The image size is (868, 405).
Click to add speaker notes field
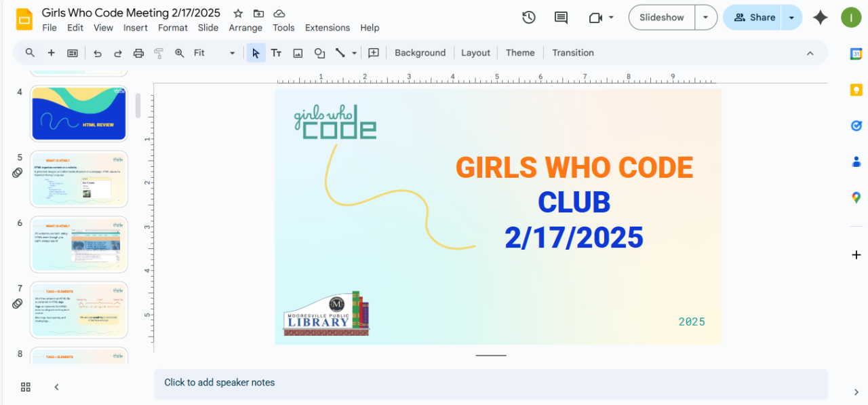click(491, 384)
